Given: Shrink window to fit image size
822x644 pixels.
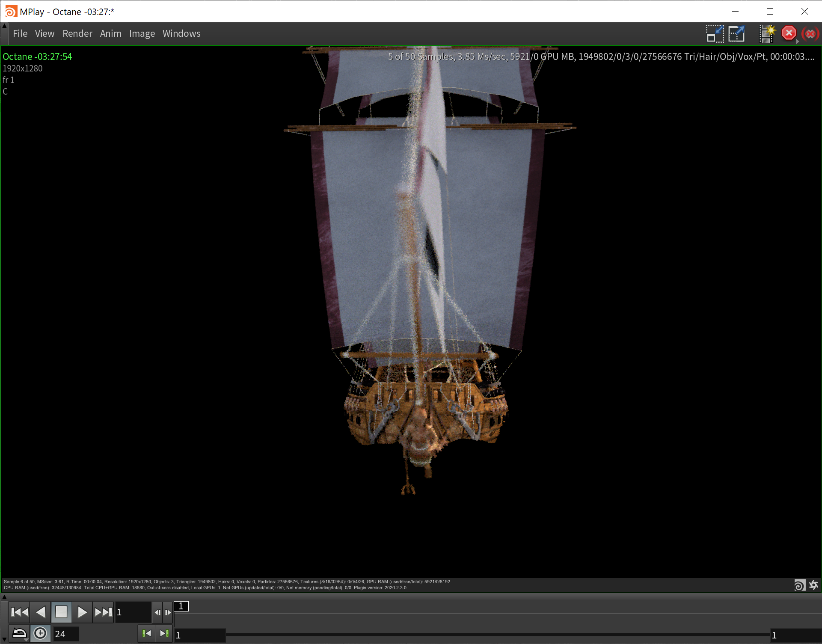Looking at the screenshot, I should pos(715,33).
